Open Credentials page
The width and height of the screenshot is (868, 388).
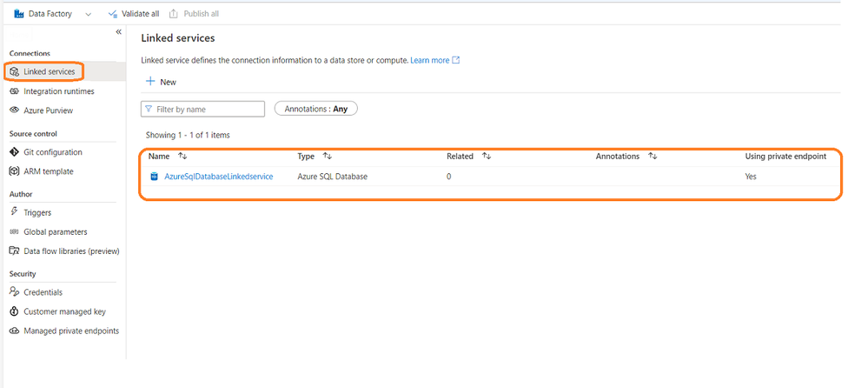click(43, 292)
